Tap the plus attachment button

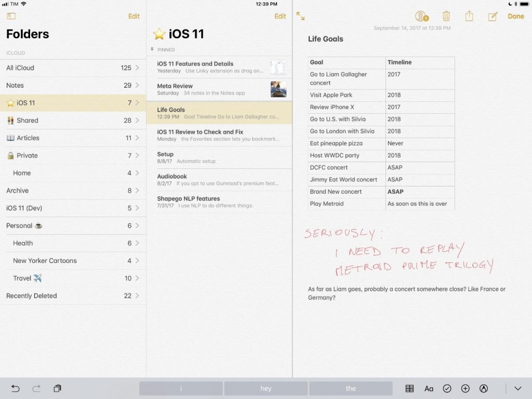point(465,389)
